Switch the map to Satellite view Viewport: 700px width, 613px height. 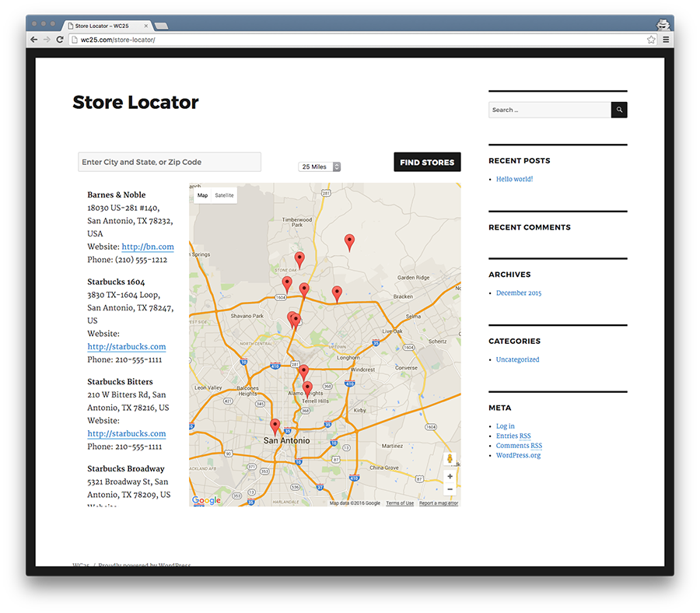click(x=226, y=194)
